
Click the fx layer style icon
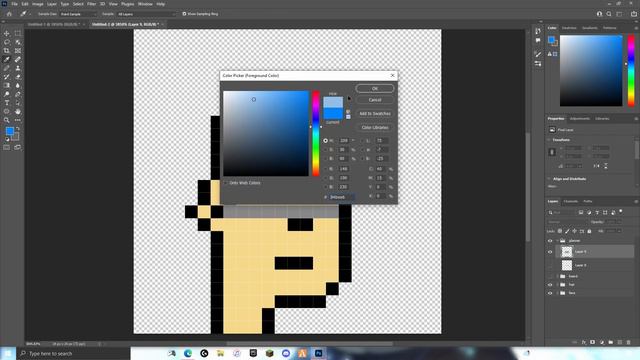click(584, 342)
